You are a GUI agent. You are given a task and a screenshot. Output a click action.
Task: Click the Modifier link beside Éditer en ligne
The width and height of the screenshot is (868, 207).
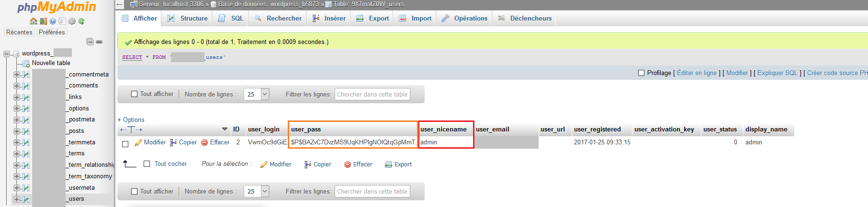(x=737, y=73)
